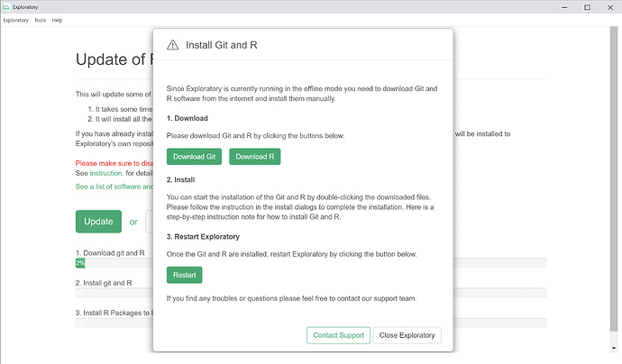Follow the green instruction link
This screenshot has width=622, height=364.
coord(106,173)
